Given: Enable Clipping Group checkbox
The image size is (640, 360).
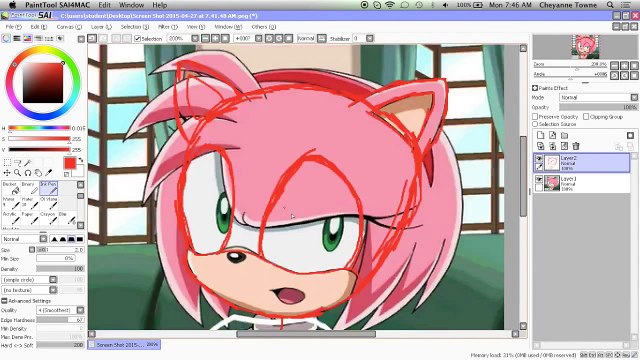Looking at the screenshot, I should click(x=586, y=117).
